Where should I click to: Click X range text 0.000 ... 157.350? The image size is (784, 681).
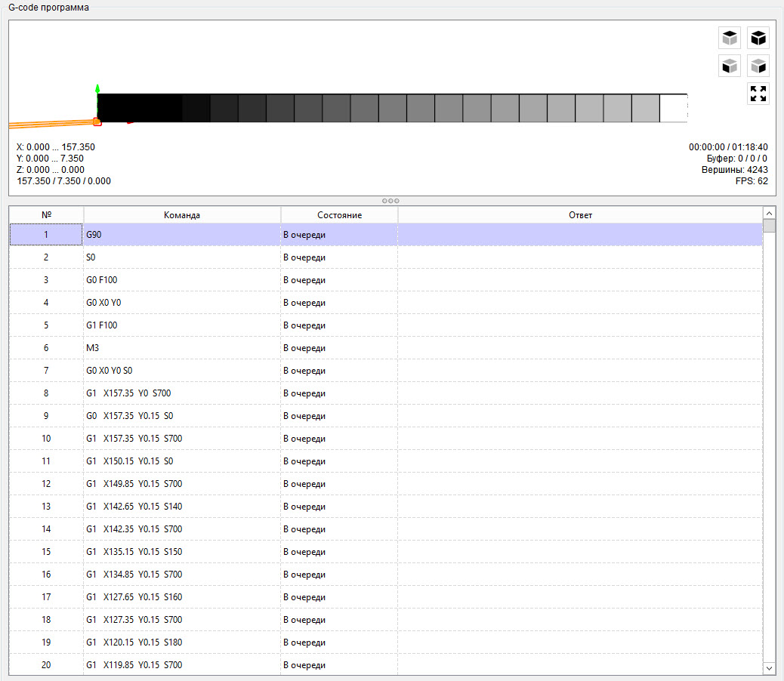55,147
